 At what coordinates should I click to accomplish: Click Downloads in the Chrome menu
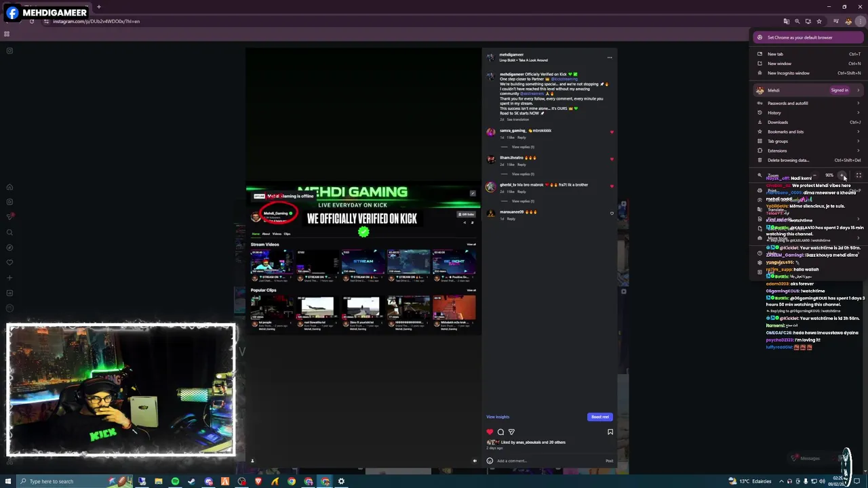[x=807, y=122]
